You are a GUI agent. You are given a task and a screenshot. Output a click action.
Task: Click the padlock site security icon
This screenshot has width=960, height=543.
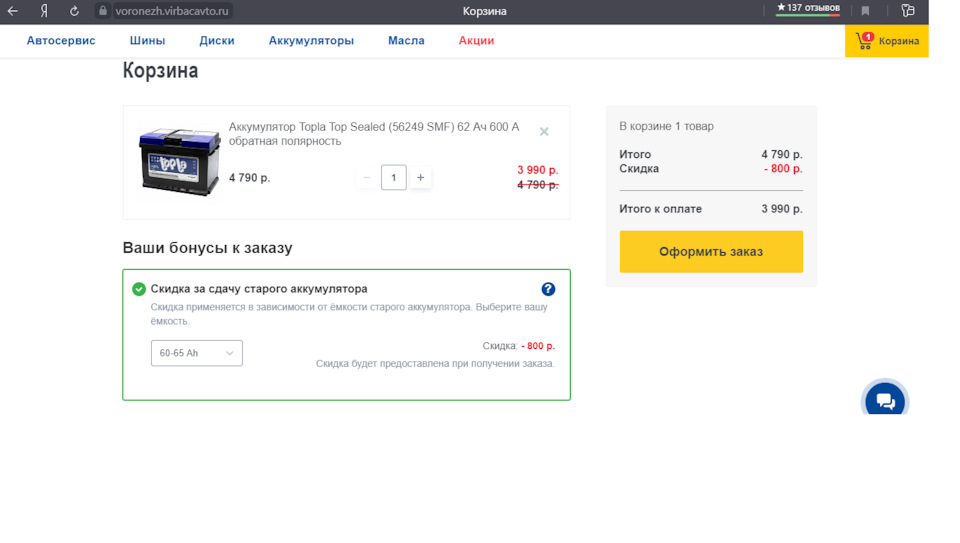coord(102,11)
